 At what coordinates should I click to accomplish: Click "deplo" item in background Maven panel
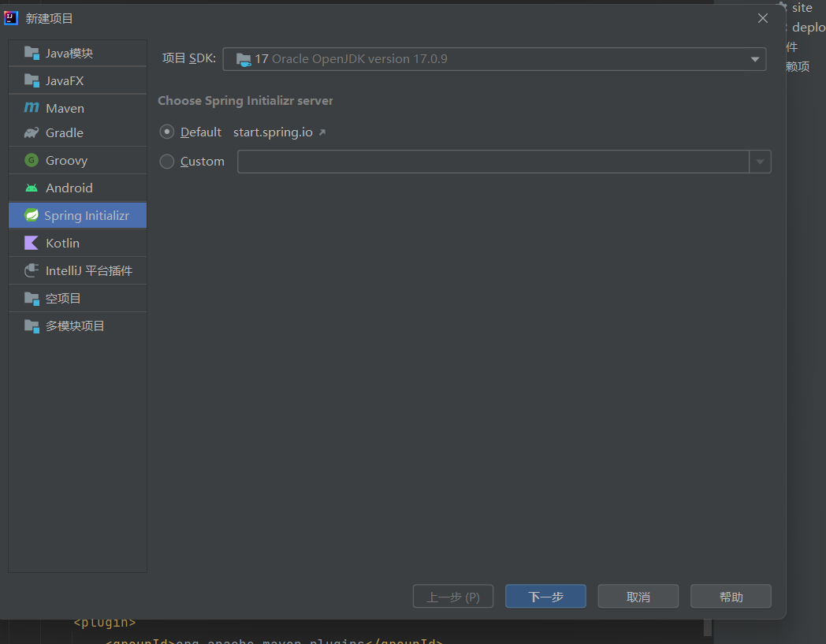809,28
